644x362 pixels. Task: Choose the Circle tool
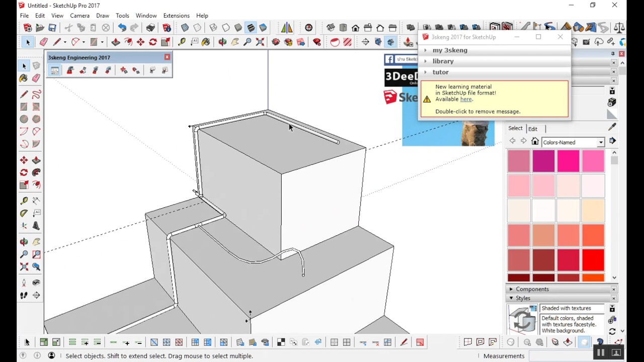tap(24, 119)
